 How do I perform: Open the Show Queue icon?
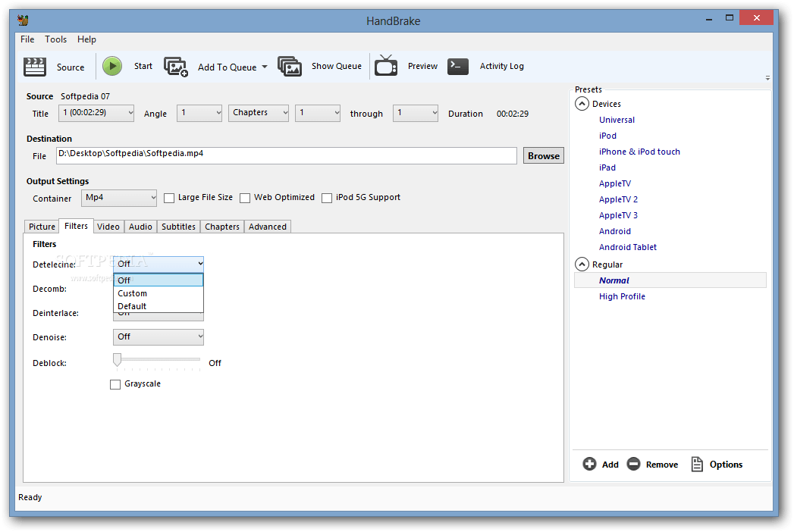[x=290, y=67]
